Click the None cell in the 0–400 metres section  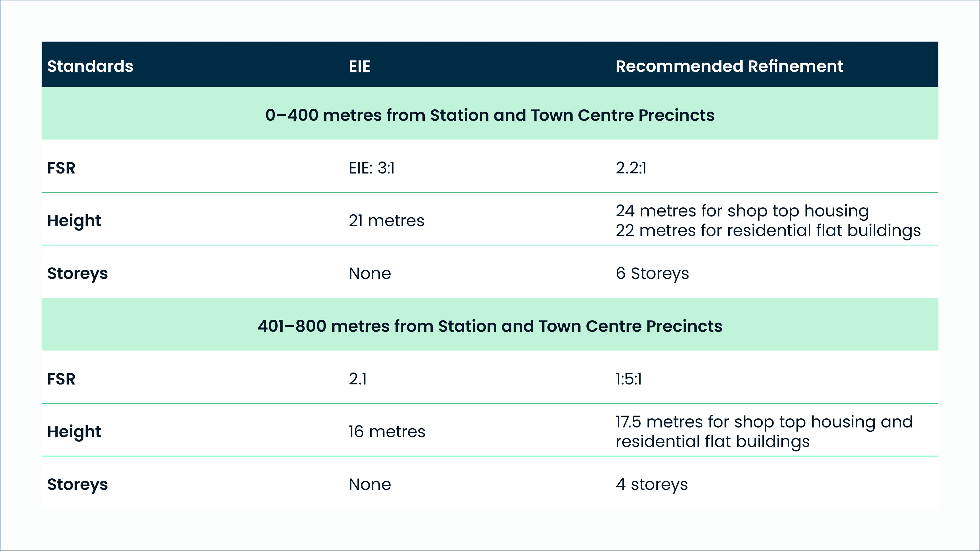tap(370, 273)
